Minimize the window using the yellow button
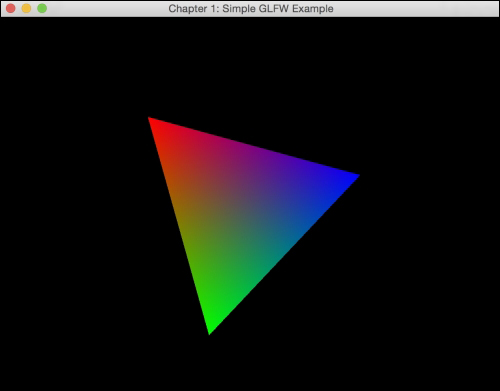500x391 pixels. tap(26, 8)
